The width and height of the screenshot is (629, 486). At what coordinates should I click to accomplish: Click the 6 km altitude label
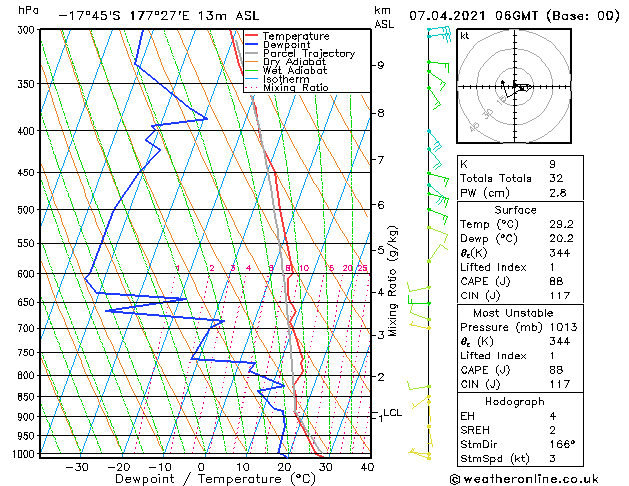click(381, 205)
